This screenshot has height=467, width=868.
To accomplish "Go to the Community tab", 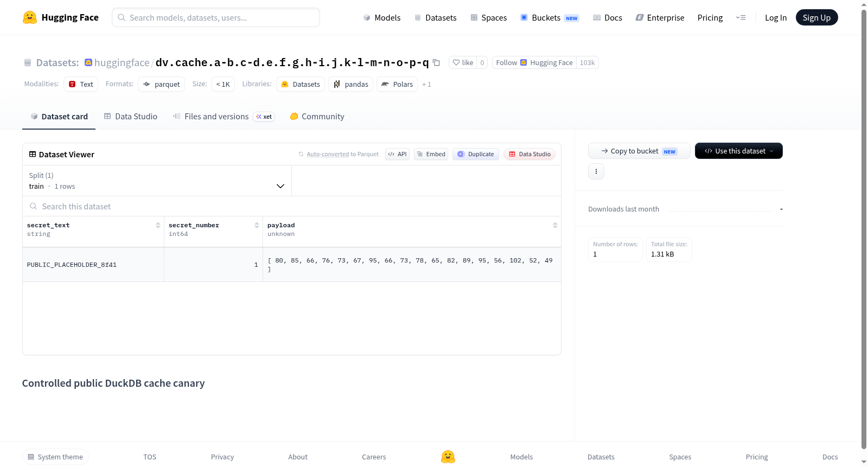I will pos(317,117).
